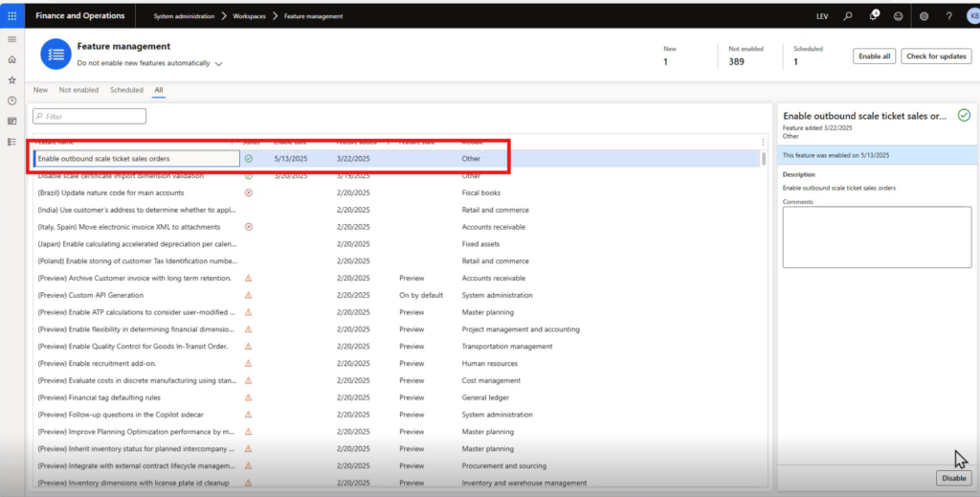Select '(Preview) Improve Planning Optimization performance' row
980x497 pixels.
click(398, 431)
